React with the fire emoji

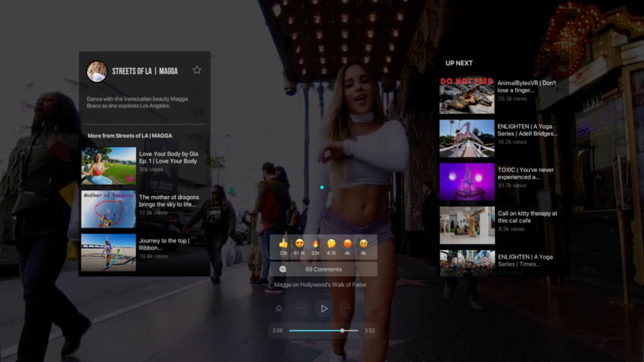[x=315, y=244]
